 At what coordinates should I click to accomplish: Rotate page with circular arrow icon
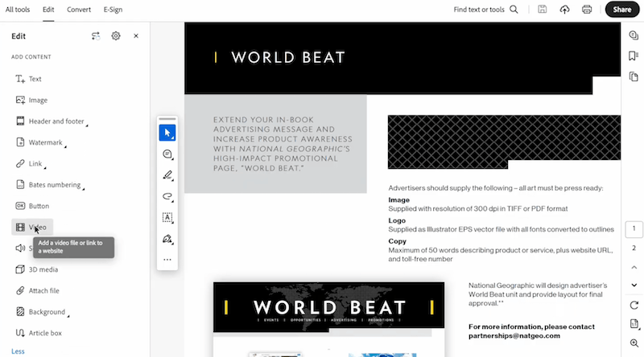point(634,306)
